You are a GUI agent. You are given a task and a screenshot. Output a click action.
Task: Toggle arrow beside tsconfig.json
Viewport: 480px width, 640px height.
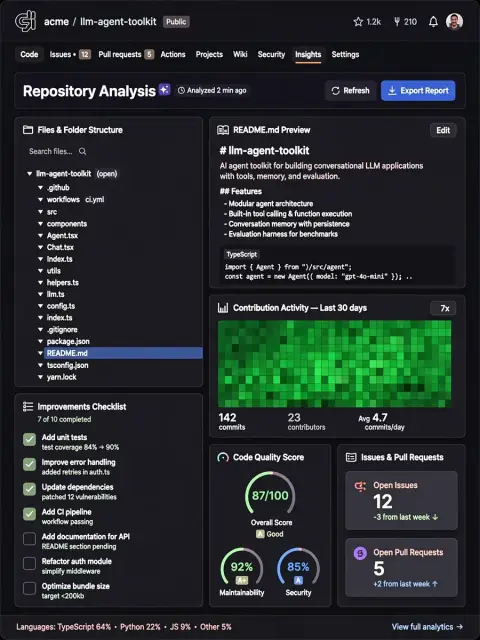pyautogui.click(x=40, y=365)
